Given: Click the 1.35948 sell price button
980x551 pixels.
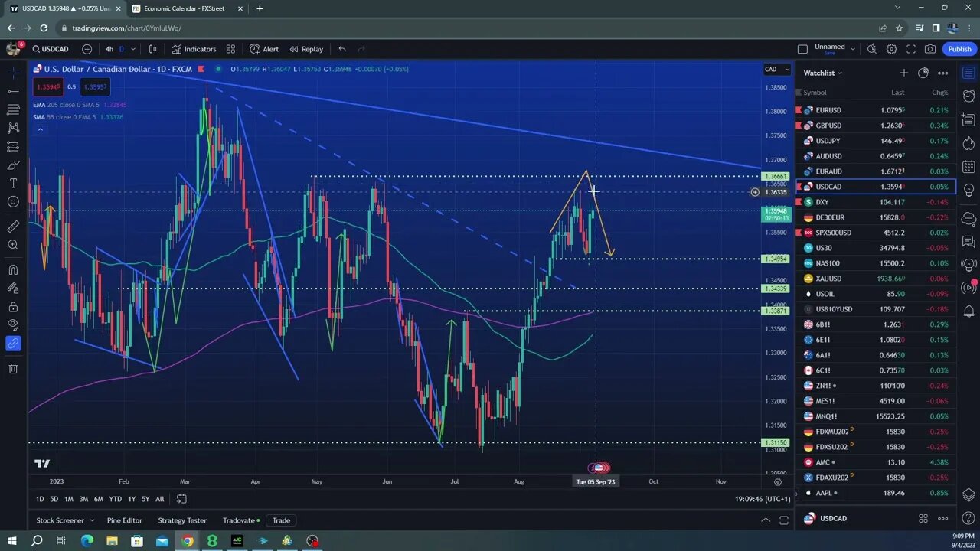Looking at the screenshot, I should (47, 86).
